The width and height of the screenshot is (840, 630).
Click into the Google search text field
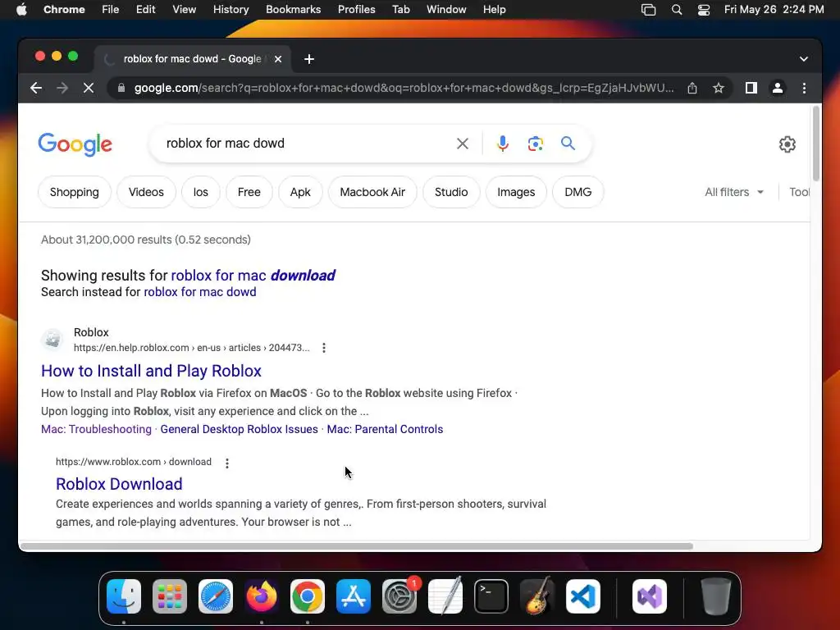coord(305,144)
